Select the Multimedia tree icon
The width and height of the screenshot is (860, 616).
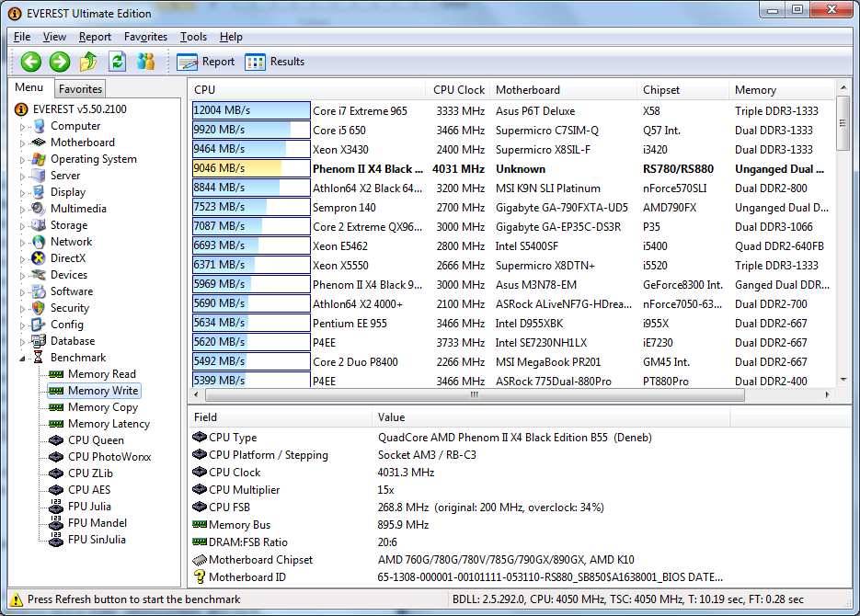(39, 209)
